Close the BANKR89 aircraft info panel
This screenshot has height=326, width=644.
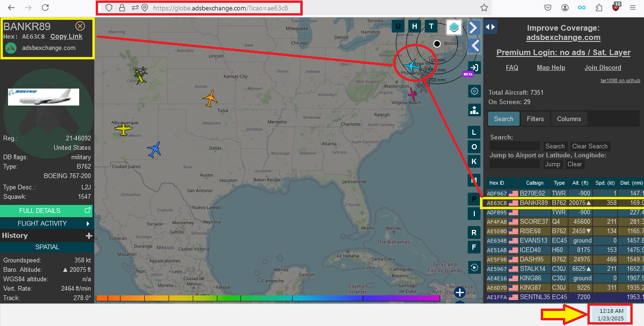click(80, 26)
